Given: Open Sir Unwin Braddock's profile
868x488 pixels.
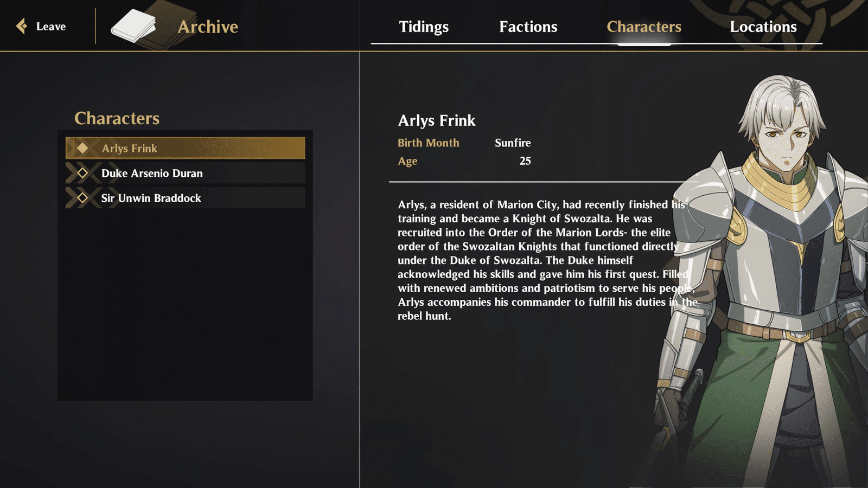Looking at the screenshot, I should pos(185,198).
